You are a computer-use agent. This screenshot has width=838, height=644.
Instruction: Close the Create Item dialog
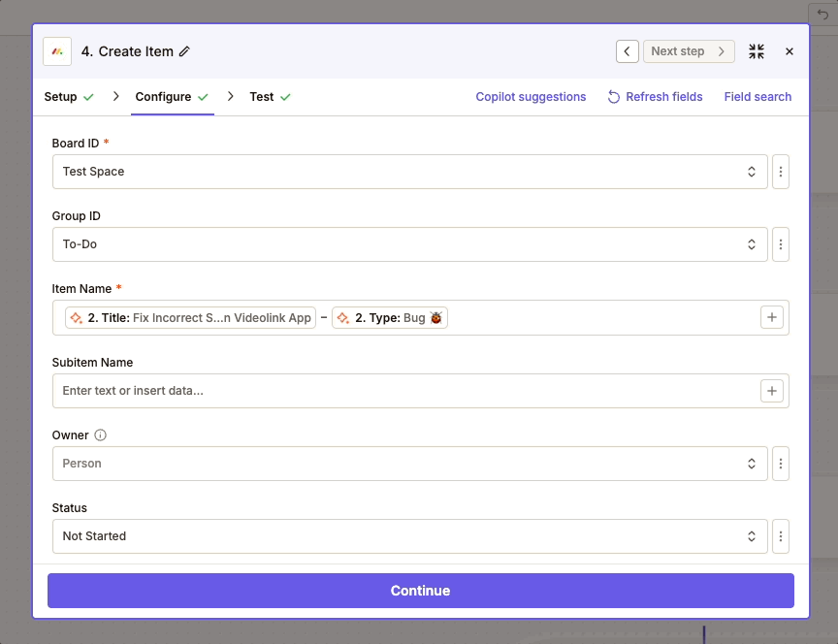coord(790,51)
